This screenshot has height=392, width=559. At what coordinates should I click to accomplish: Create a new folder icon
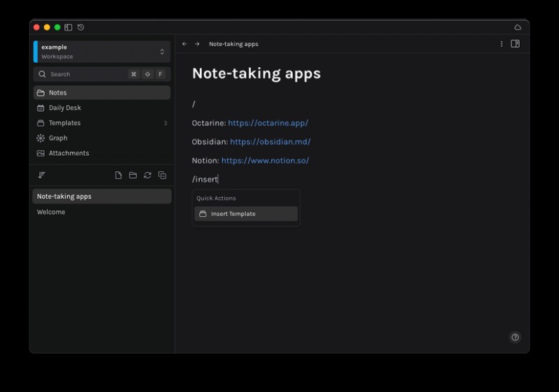pos(133,175)
